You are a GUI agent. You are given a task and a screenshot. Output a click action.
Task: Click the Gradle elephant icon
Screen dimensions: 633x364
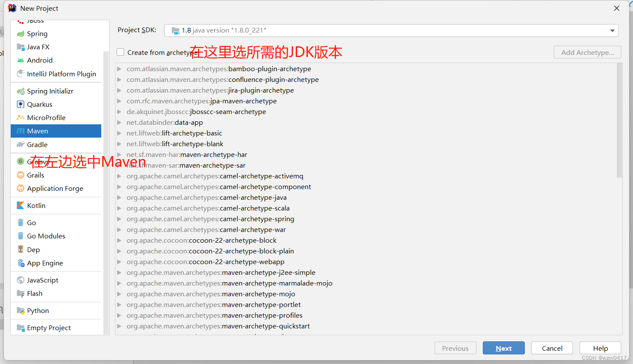click(x=20, y=144)
